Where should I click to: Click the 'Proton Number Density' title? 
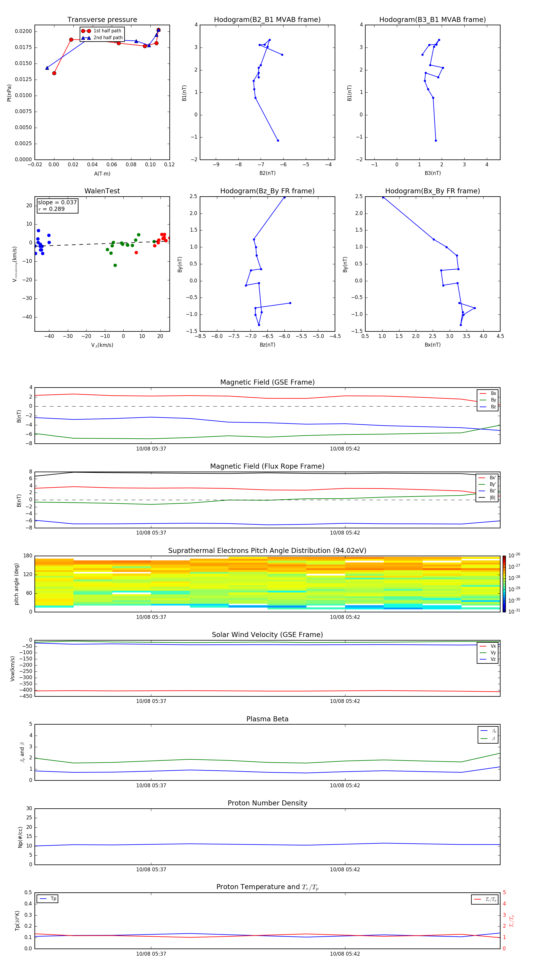(267, 803)
